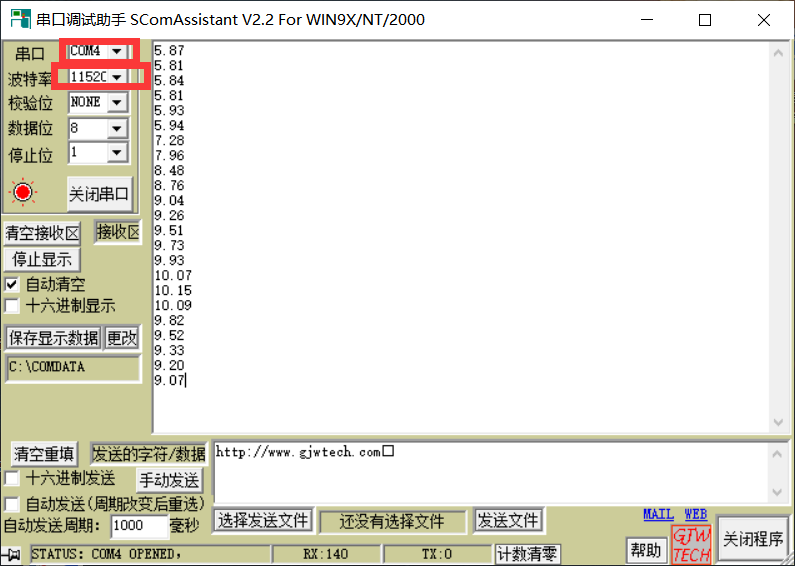Click the GJW TECH logo icon
The height and width of the screenshot is (566, 795).
[x=691, y=545]
